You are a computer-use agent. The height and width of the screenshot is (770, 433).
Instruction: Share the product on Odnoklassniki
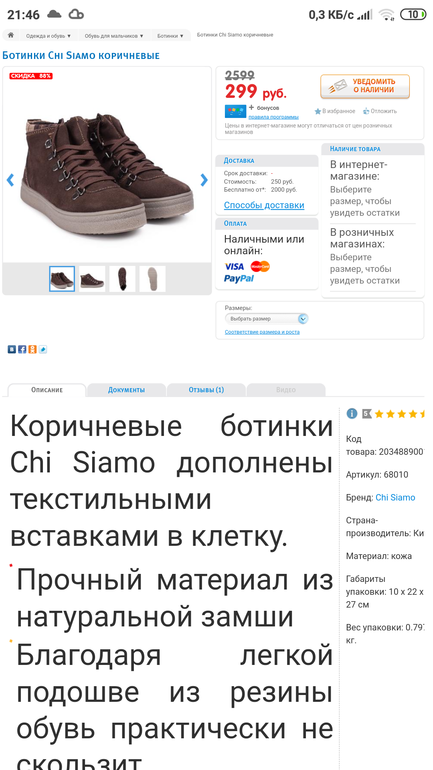coord(32,350)
